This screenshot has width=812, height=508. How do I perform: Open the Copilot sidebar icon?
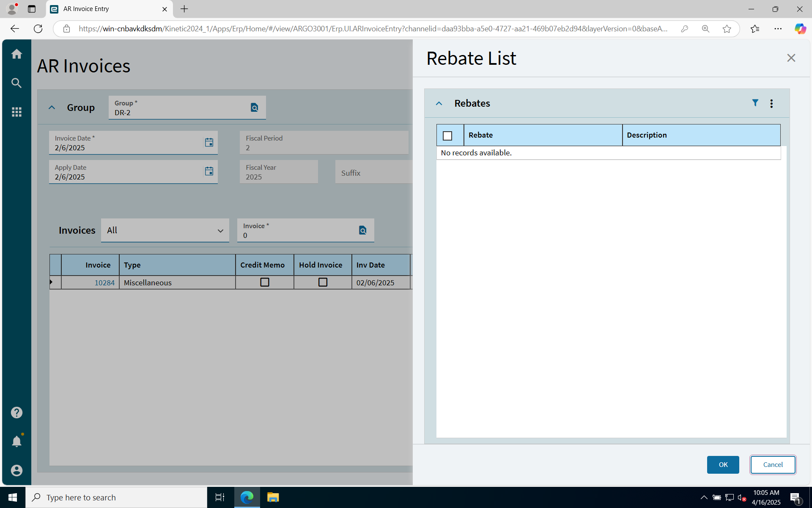click(x=800, y=29)
